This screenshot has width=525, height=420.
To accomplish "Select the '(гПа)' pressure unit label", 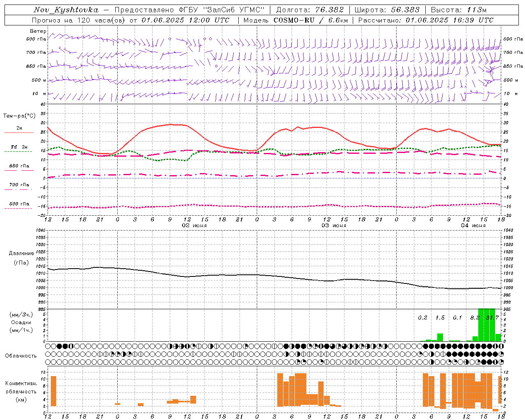I will [x=21, y=263].
